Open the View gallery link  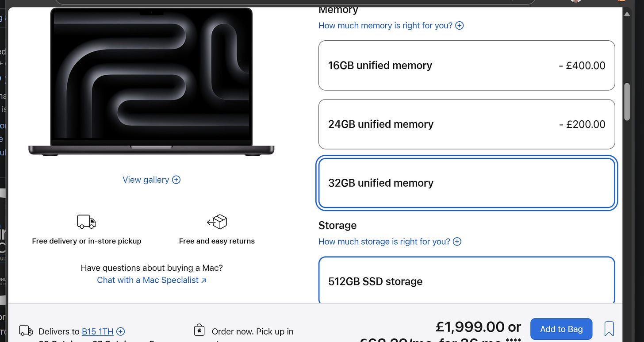point(146,180)
